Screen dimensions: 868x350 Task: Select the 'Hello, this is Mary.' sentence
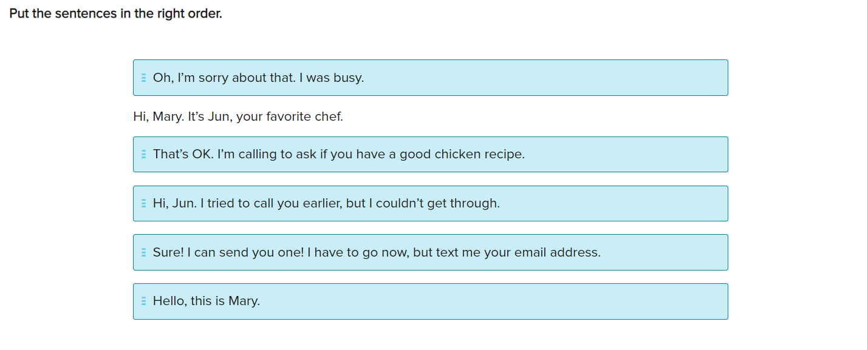206,301
